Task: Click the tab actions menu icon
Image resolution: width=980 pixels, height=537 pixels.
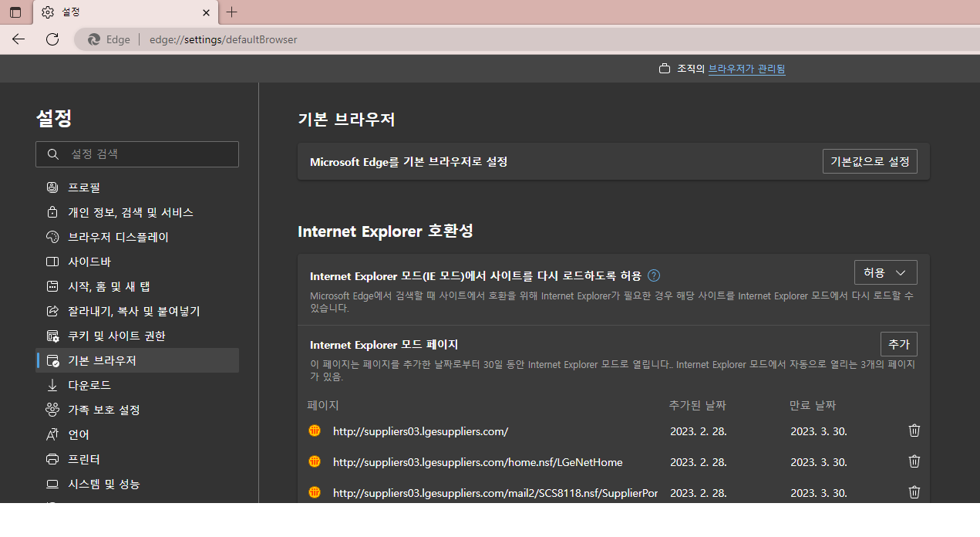Action: (15, 12)
